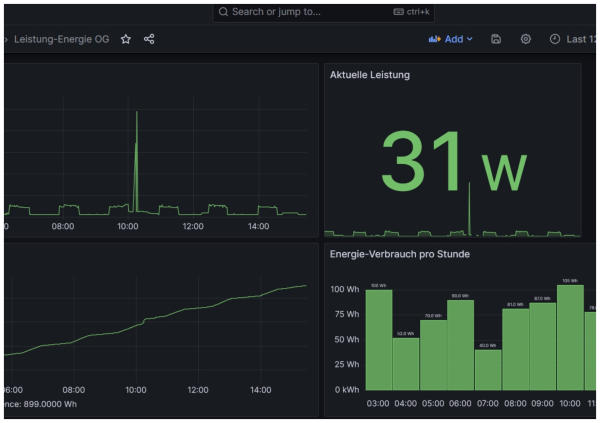Click the 03:00 bar in hourly chart

pyautogui.click(x=379, y=340)
